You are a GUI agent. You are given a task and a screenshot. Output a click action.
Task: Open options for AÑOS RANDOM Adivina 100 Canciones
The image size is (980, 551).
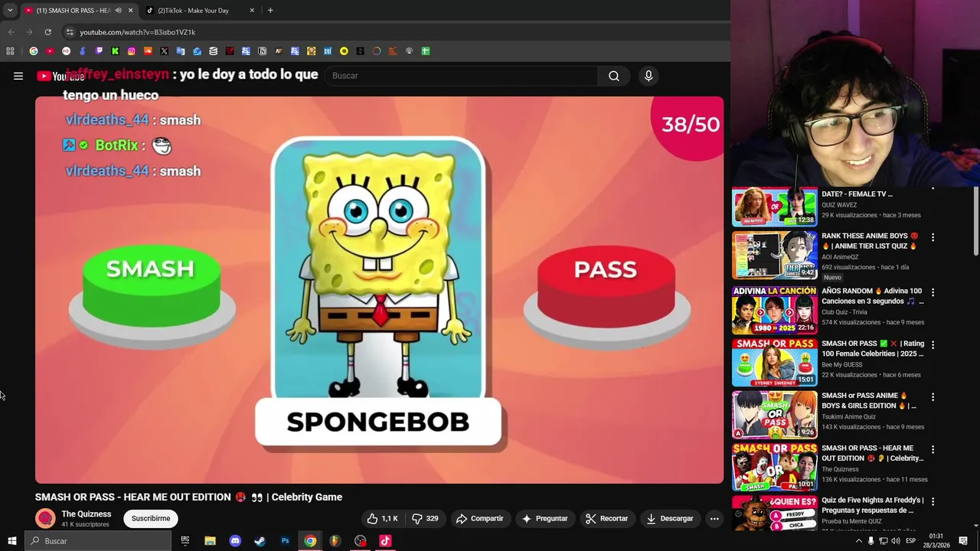coord(933,292)
